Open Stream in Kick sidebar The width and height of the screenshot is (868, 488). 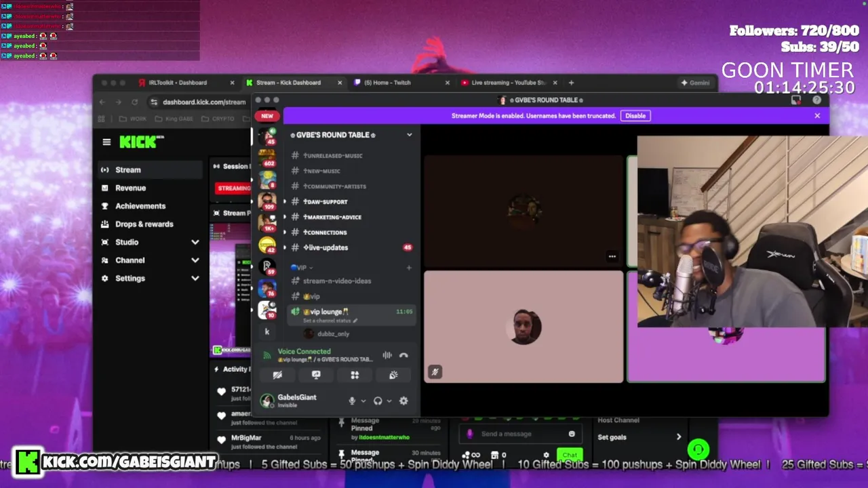[151, 170]
